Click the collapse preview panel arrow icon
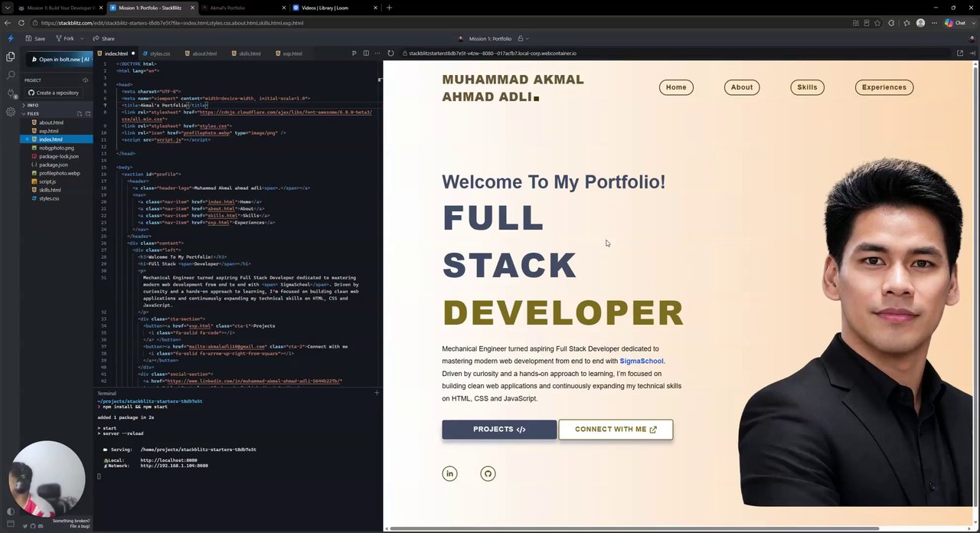The image size is (980, 533). (x=972, y=54)
